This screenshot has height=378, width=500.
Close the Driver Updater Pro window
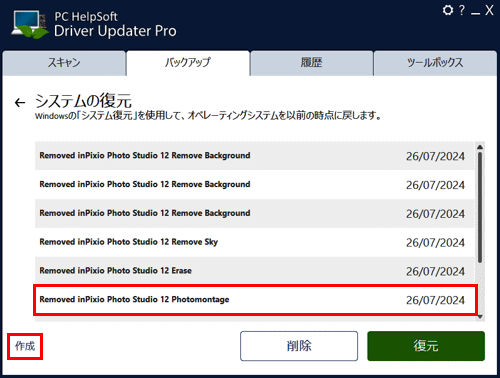coord(489,10)
